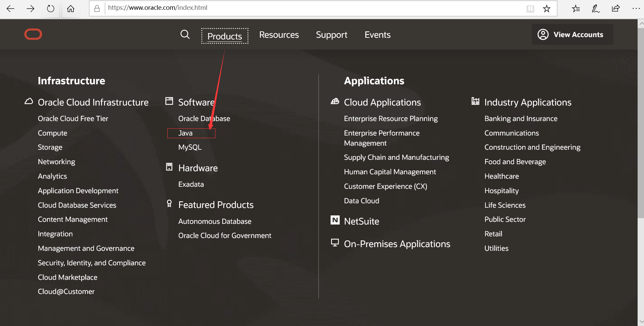Image resolution: width=644 pixels, height=326 pixels.
Task: Open Data Cloud link
Action: point(362,201)
